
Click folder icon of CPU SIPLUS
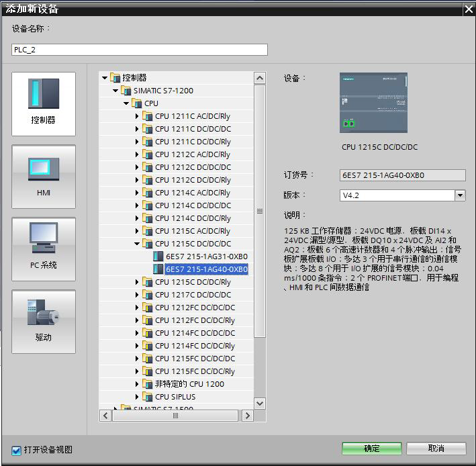tap(148, 397)
